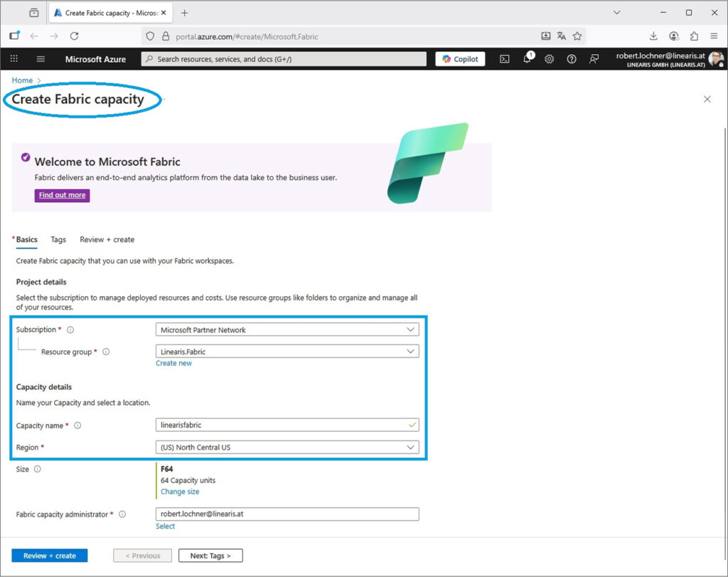Focus the Search resources, services, and docs box
Image resolution: width=728 pixels, height=577 pixels.
tap(284, 59)
